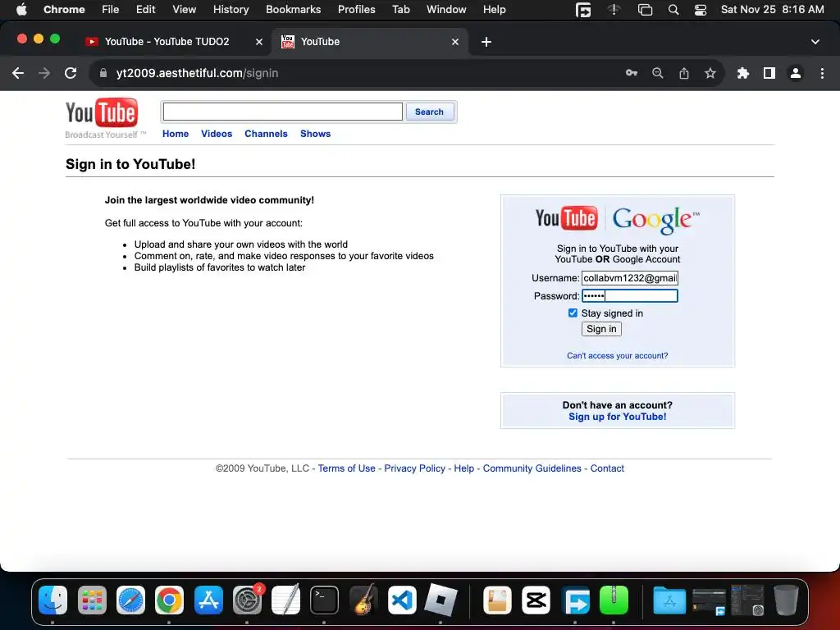Screen dimensions: 840x630
Task: Open Visual Studio Code from the Dock
Action: pyautogui.click(x=402, y=600)
